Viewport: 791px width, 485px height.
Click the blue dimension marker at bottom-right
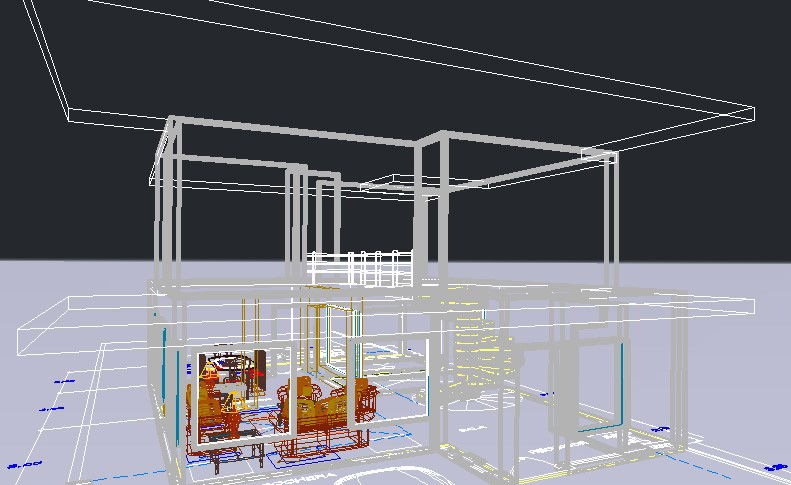(x=773, y=466)
